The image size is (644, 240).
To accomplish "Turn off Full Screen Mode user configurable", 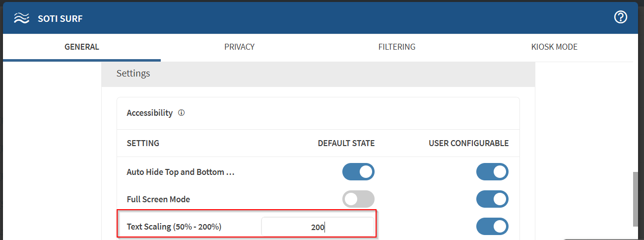I will pyautogui.click(x=492, y=199).
